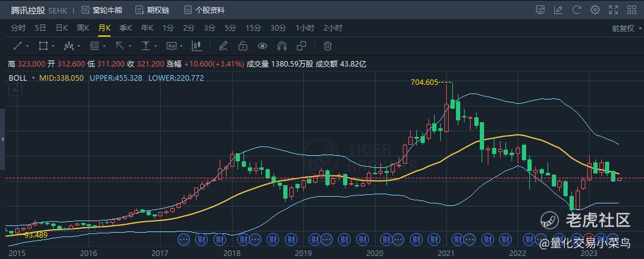Viewport: 644px width, 259px height.
Task: Open the multi-chart grid layout icon
Action: (631, 10)
